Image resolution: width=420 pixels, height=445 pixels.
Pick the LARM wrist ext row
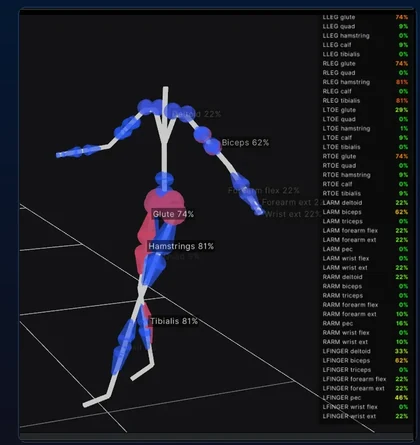[365, 268]
